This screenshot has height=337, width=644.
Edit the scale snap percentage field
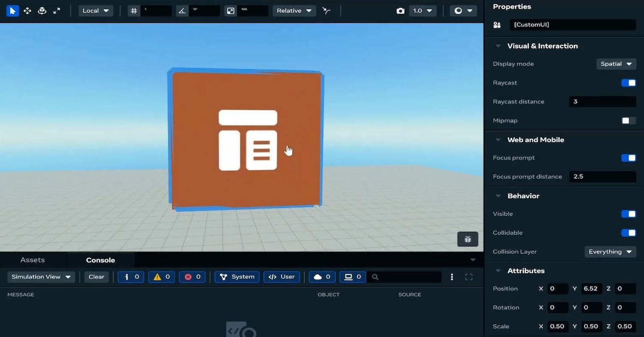[x=253, y=11]
